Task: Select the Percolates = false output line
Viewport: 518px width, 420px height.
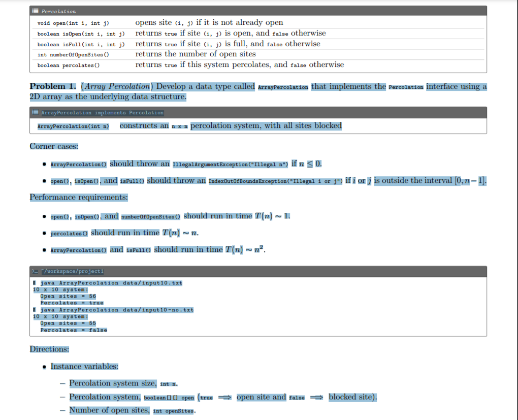Action: pyautogui.click(x=74, y=330)
